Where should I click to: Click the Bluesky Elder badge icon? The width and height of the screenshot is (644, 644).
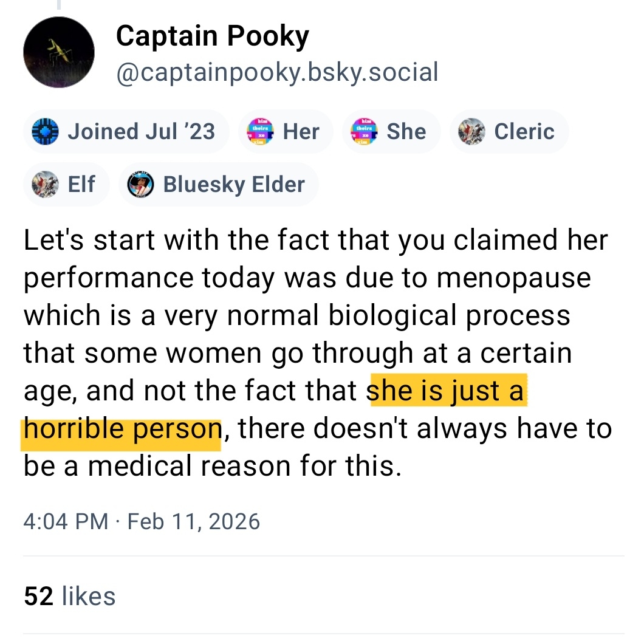tap(141, 184)
